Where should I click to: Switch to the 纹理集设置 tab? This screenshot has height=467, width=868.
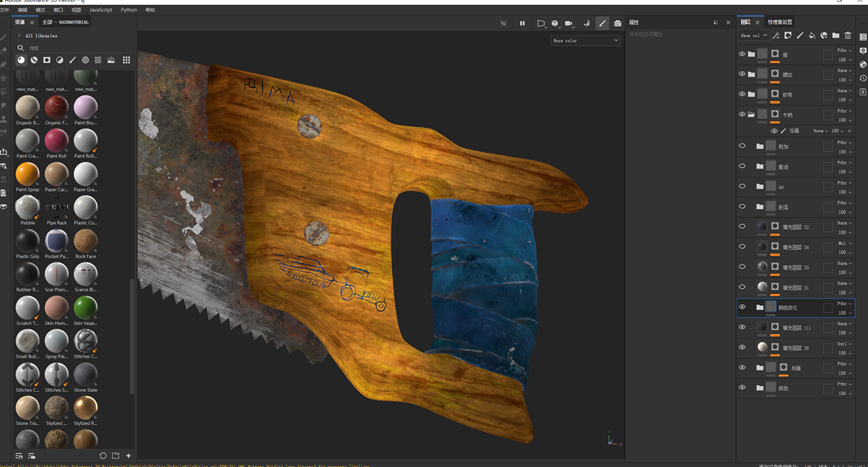pyautogui.click(x=780, y=22)
